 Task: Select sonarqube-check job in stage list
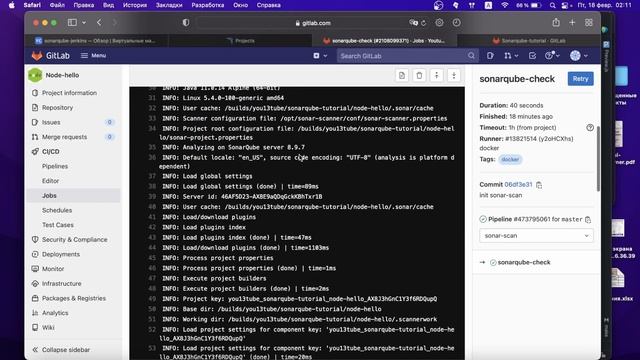point(524,262)
